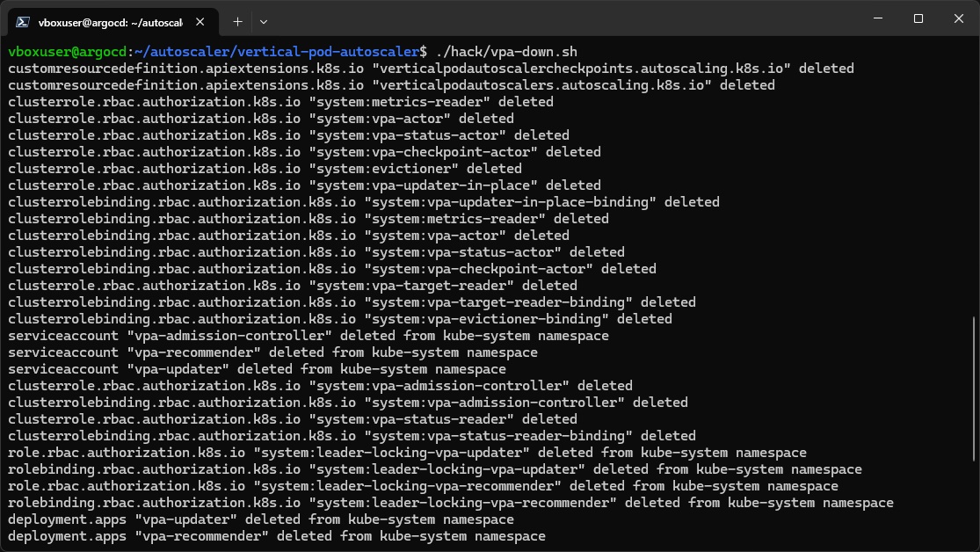The width and height of the screenshot is (980, 552).
Task: Click clusterrole "system:vpa-updater-in-place" line
Action: 304,185
